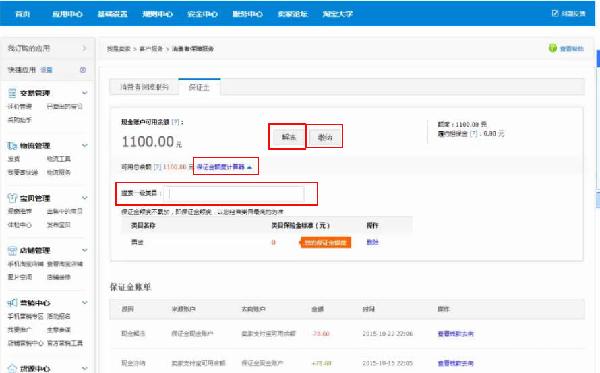Select the 保证金 tab
The height and width of the screenshot is (373, 600).
(x=199, y=87)
